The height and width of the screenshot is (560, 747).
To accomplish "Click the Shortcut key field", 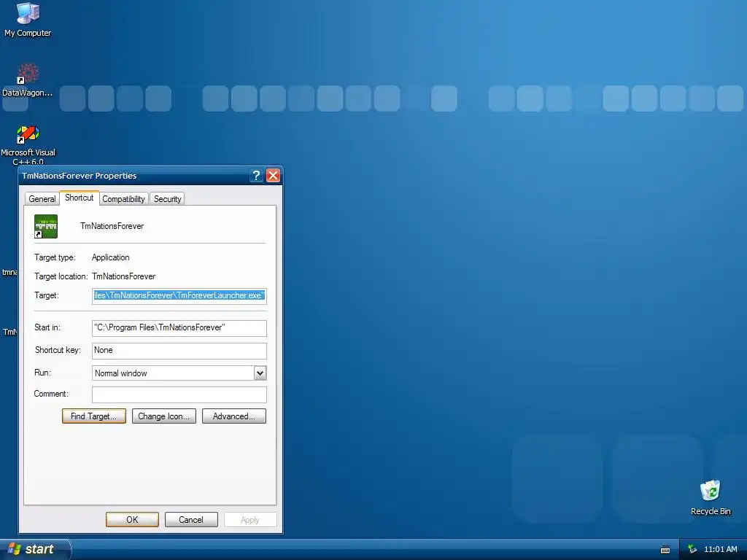I will (179, 351).
